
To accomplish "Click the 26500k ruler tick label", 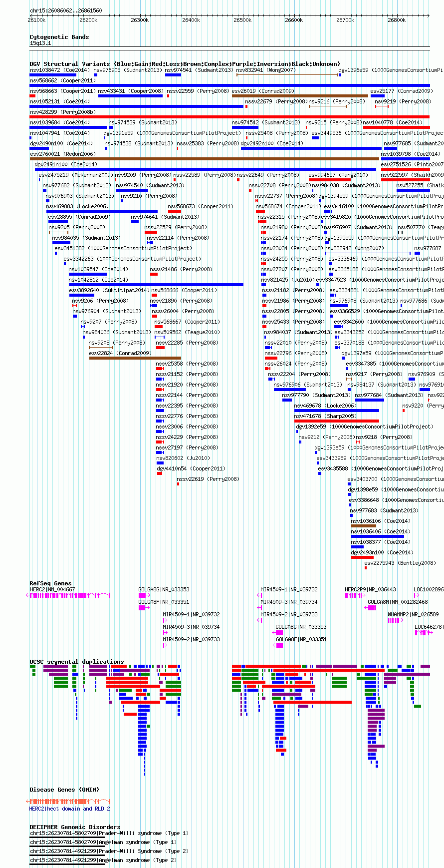I will (242, 20).
